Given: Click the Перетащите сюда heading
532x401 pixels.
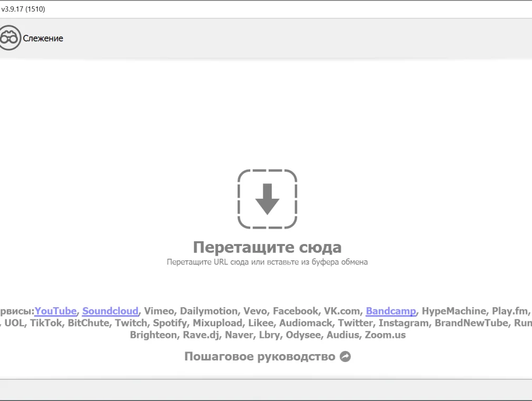Looking at the screenshot, I should (x=267, y=247).
